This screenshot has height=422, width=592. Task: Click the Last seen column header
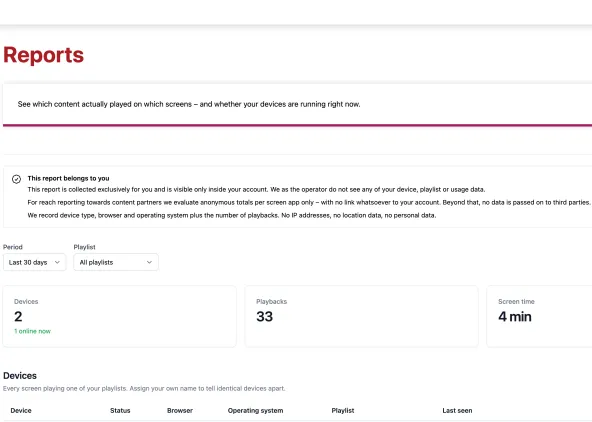[457, 411]
